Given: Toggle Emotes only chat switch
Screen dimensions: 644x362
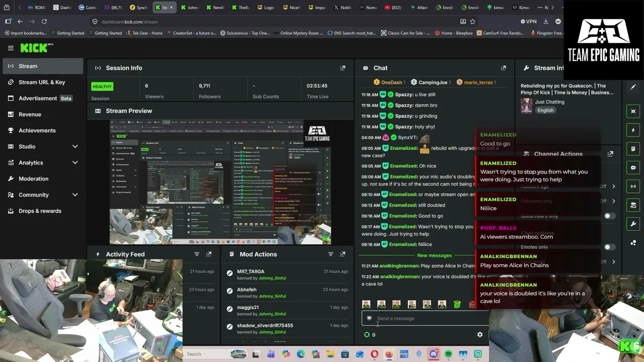Looking at the screenshot, I should pos(609,247).
